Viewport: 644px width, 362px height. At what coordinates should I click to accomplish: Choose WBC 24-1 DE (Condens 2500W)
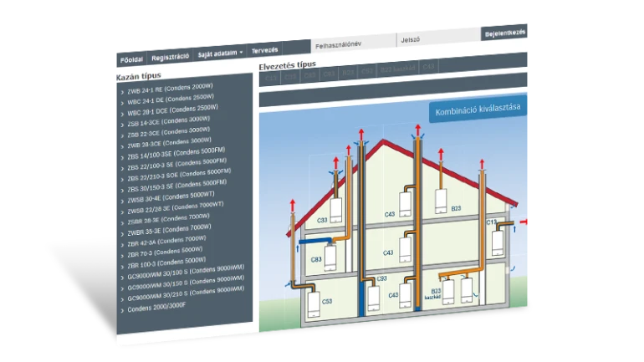[170, 99]
